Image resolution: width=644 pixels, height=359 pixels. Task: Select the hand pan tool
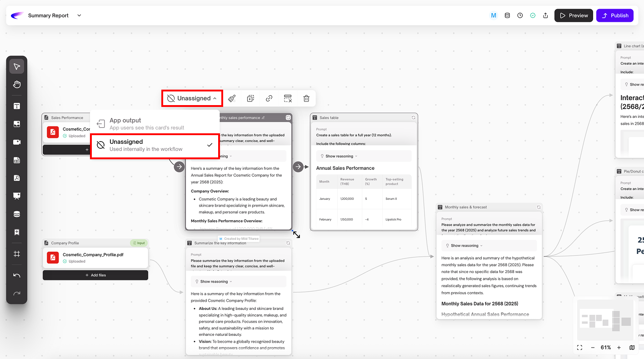pos(17,85)
